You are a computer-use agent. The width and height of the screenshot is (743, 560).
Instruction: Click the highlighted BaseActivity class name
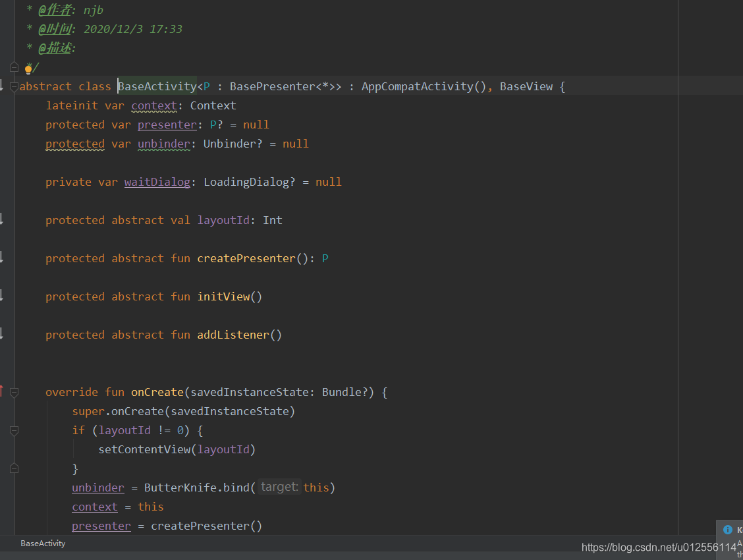coord(157,86)
